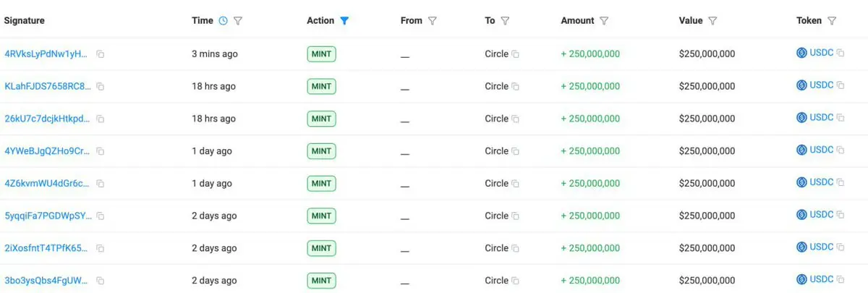
Task: Click the Token column filter icon
Action: pos(832,21)
